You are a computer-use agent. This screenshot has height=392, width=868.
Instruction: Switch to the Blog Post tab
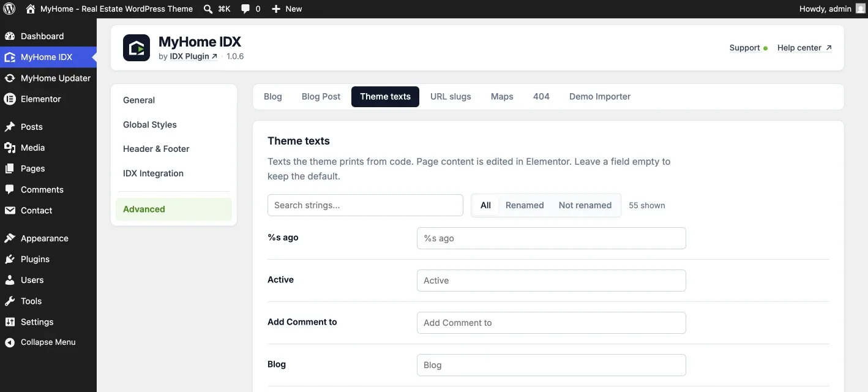pos(321,97)
